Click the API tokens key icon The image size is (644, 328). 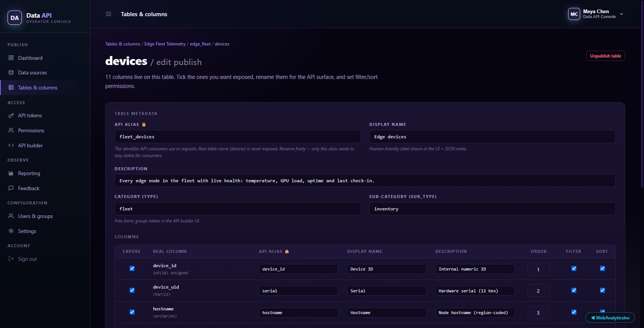coord(11,116)
